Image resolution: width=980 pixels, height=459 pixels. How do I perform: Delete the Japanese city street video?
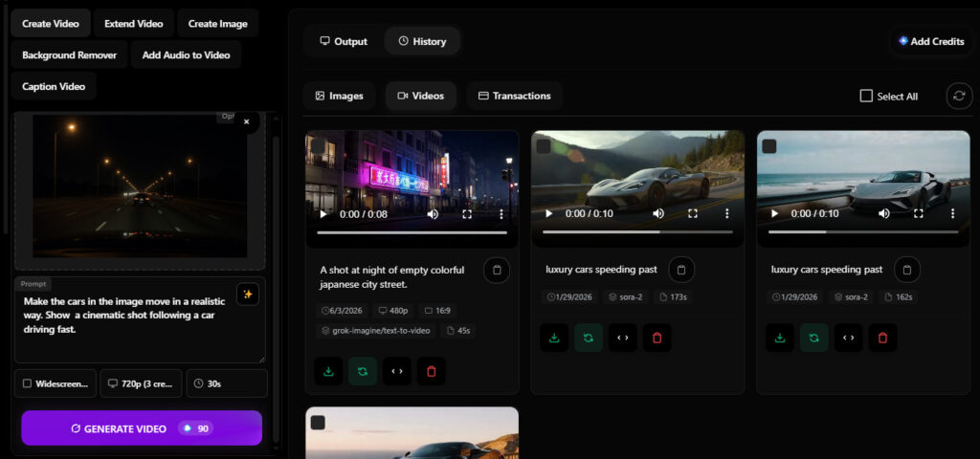point(432,371)
